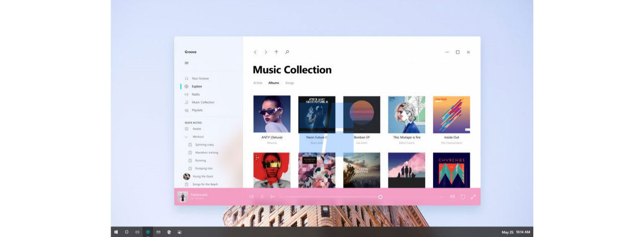Open Cortana circle on the taskbar

126,232
